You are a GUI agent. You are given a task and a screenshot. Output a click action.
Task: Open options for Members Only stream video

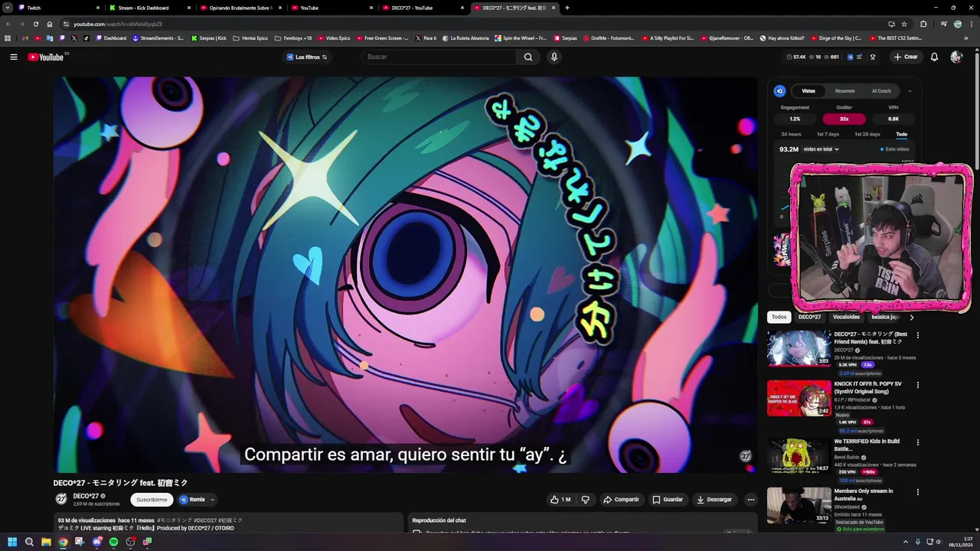(918, 492)
